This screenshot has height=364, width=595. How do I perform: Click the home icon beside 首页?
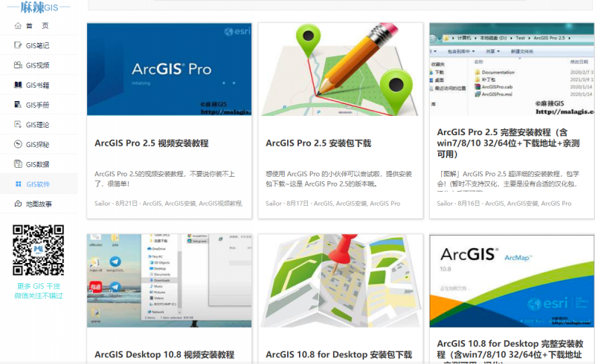click(x=19, y=25)
